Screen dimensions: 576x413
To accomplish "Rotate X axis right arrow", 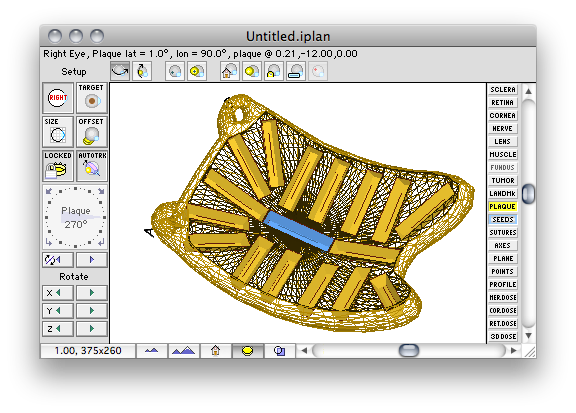I will 91,293.
